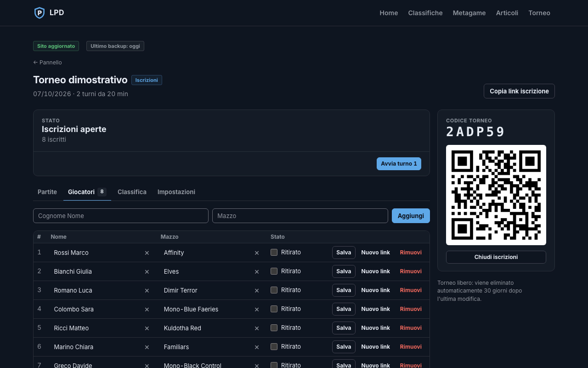Image resolution: width=588 pixels, height=368 pixels.
Task: Clear the Dimir Terror deck field
Action: [257, 290]
